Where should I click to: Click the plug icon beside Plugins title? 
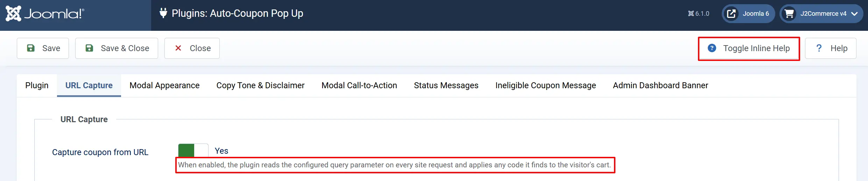click(163, 13)
